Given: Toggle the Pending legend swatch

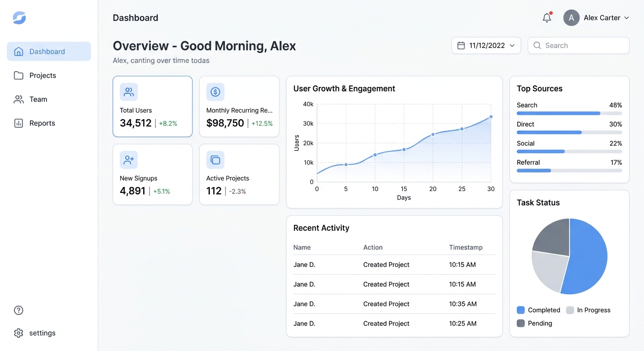Looking at the screenshot, I should tap(521, 323).
